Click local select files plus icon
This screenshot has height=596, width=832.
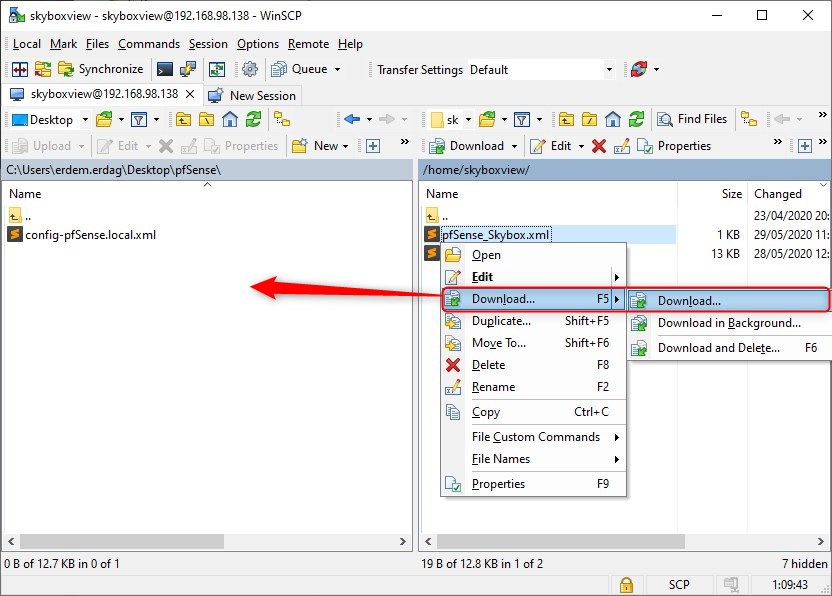coord(373,146)
